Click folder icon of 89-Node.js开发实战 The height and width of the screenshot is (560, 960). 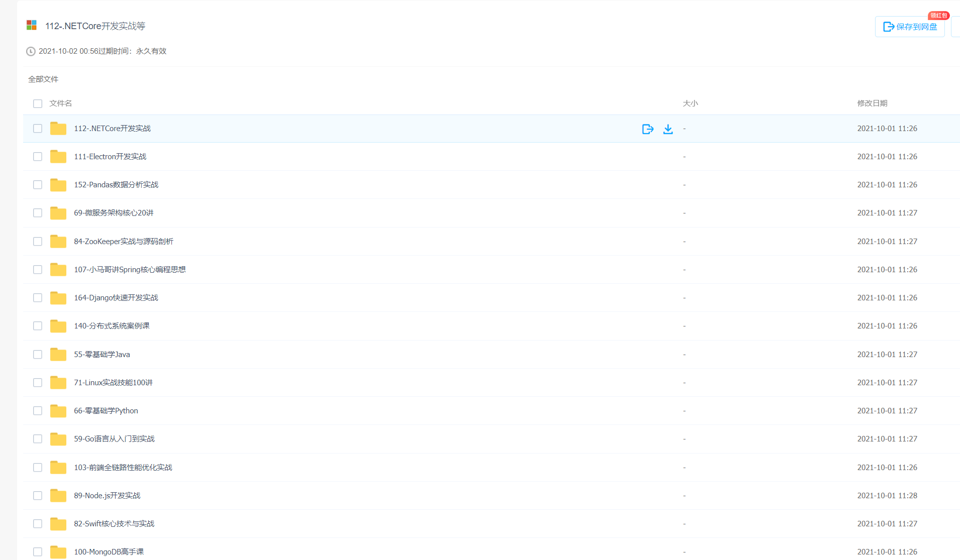[58, 496]
